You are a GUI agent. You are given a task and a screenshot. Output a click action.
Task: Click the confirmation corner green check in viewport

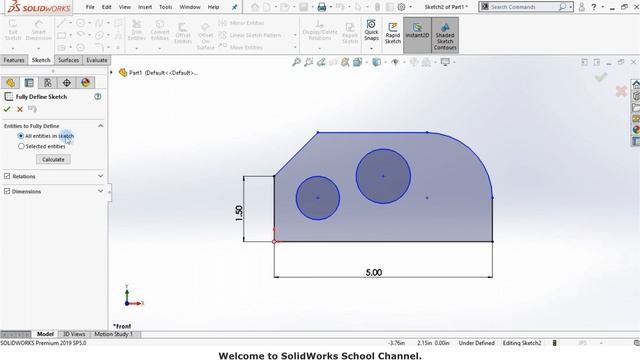click(600, 77)
